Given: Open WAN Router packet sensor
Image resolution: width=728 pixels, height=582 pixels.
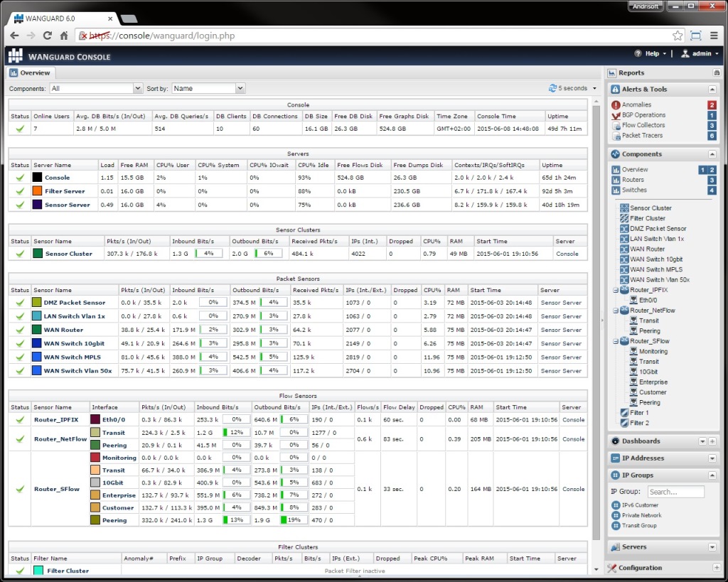Looking at the screenshot, I should [63, 330].
